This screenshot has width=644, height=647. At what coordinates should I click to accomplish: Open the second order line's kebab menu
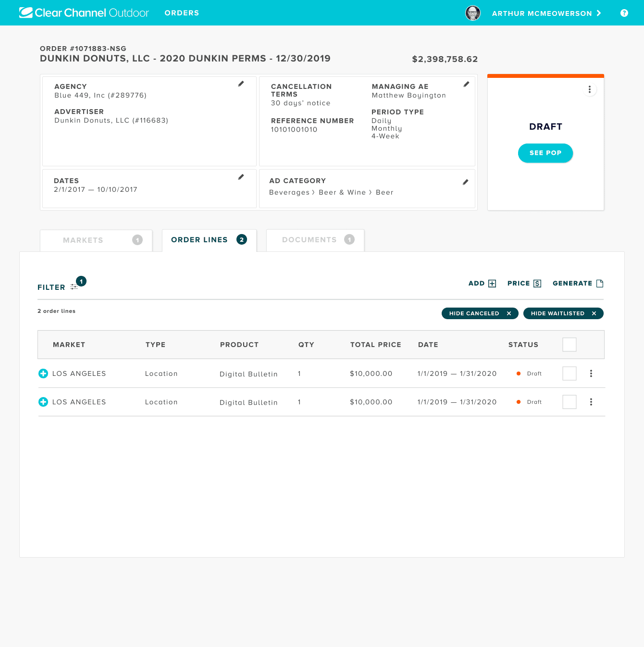(591, 402)
